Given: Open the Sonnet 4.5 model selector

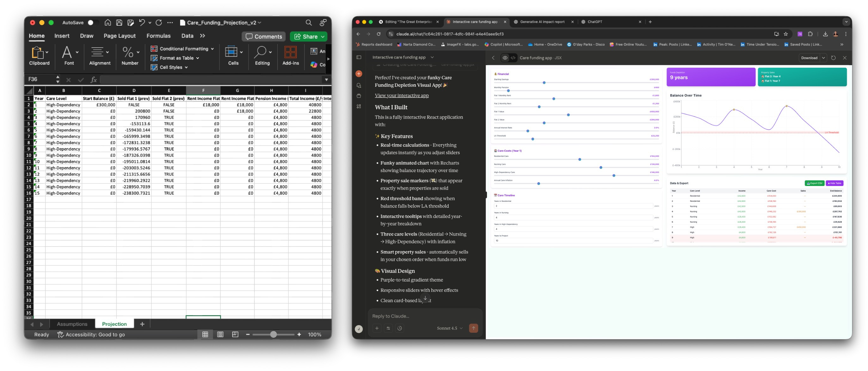Looking at the screenshot, I should pos(450,328).
